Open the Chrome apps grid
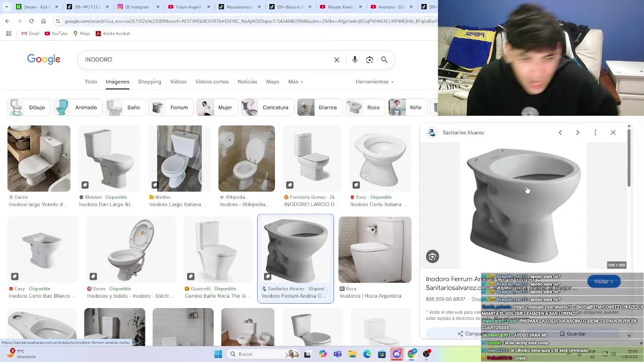Viewport: 644px width, 362px height. coord(9,34)
